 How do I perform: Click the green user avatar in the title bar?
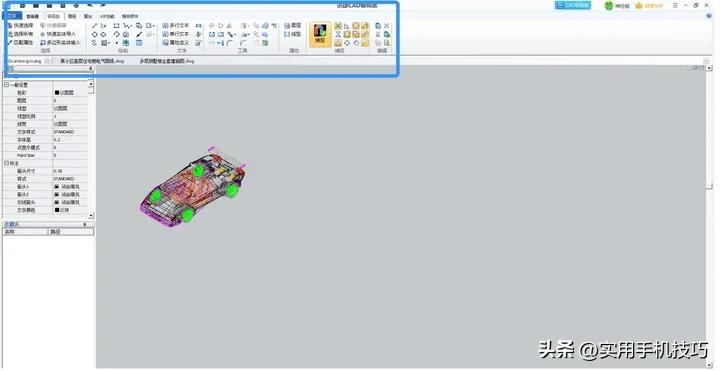(x=609, y=6)
